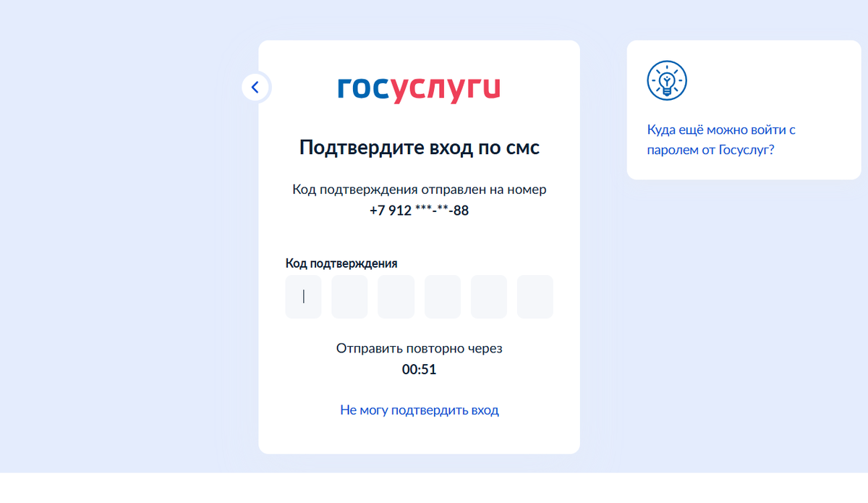Click the masked phone number +7 912 ***-**-88
The width and height of the screenshot is (868, 503).
pos(420,211)
